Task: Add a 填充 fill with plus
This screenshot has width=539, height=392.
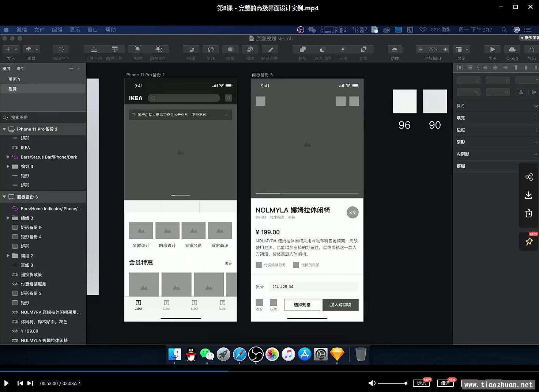Action: pyautogui.click(x=536, y=118)
